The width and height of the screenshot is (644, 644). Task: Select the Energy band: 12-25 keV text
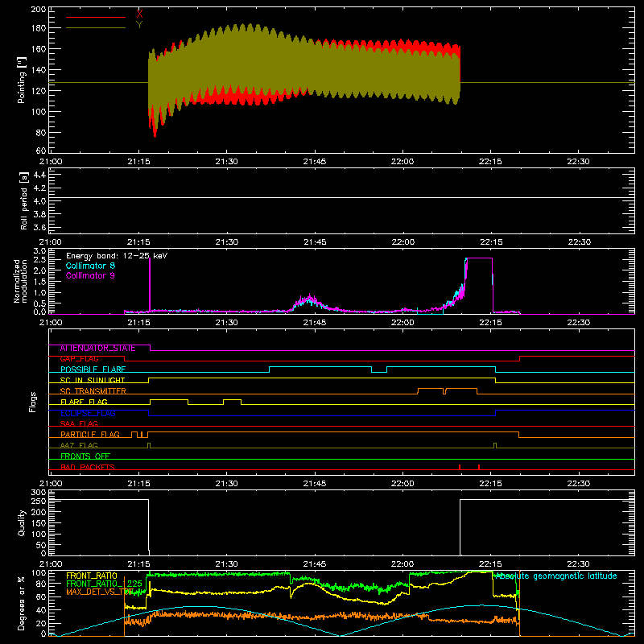117,256
